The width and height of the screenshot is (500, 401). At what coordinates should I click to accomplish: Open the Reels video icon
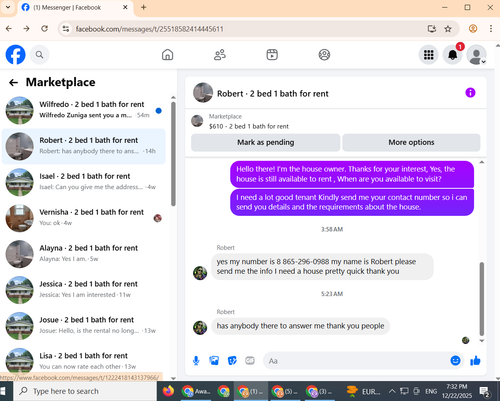coord(272,55)
